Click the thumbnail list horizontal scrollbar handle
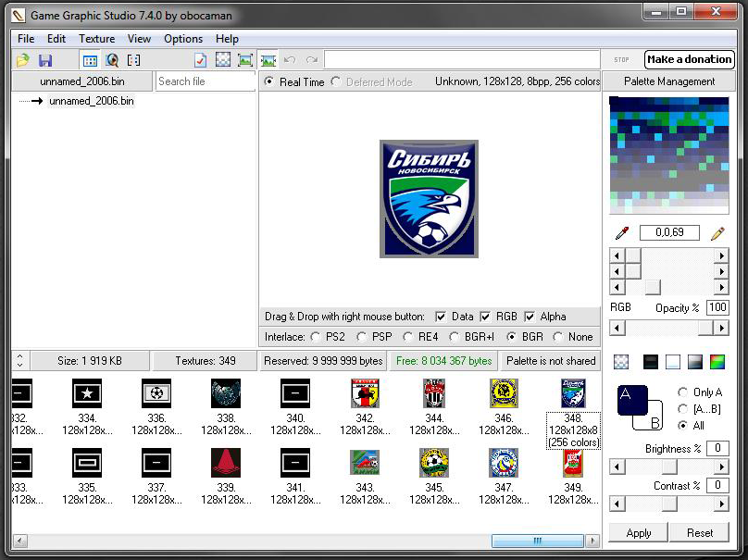748x560 pixels. point(538,541)
